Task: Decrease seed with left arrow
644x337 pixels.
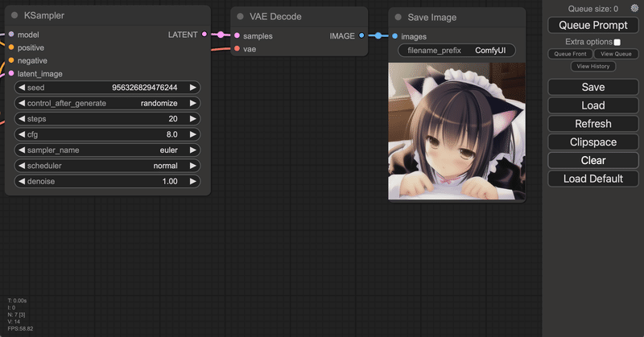Action: pos(22,88)
